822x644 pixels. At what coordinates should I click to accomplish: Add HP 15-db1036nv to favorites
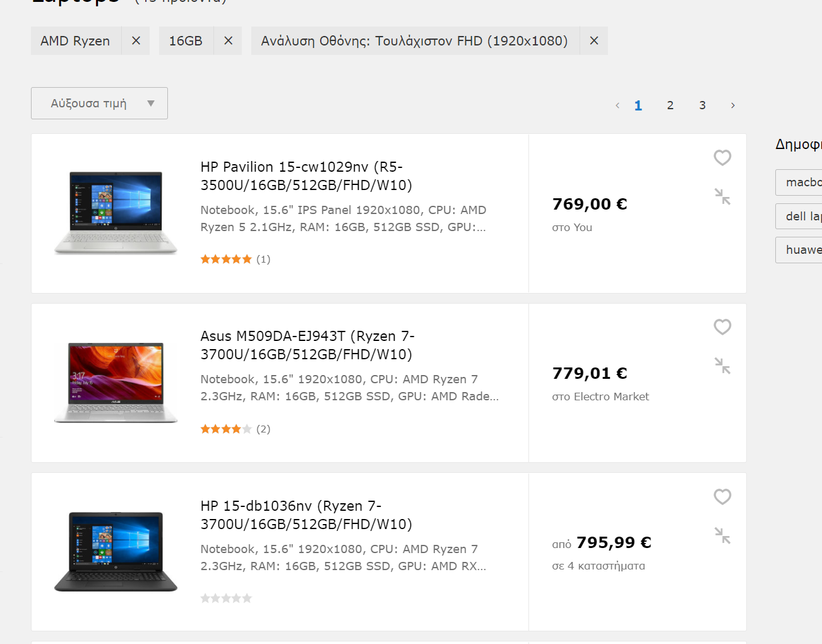(x=722, y=496)
